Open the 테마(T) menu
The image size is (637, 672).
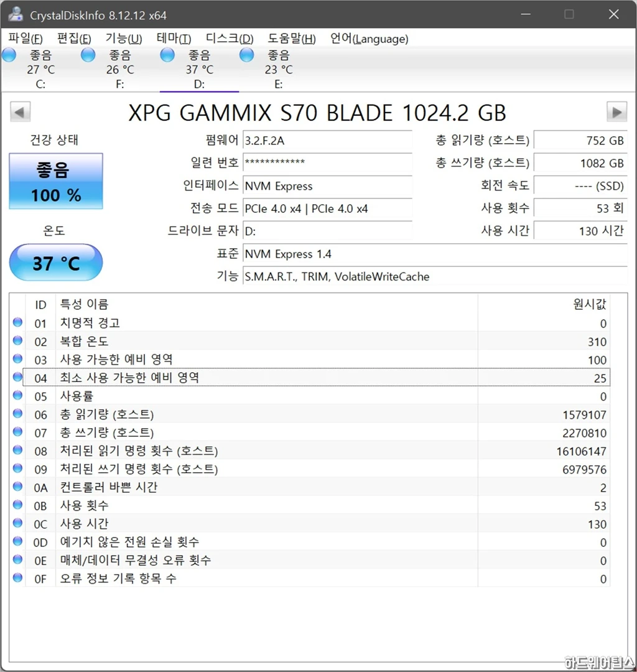point(174,39)
